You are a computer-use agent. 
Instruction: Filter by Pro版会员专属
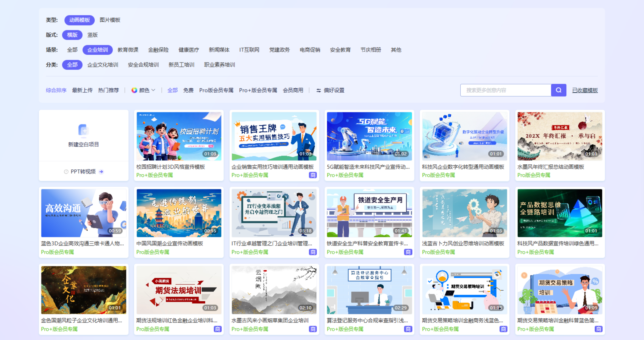pos(216,90)
